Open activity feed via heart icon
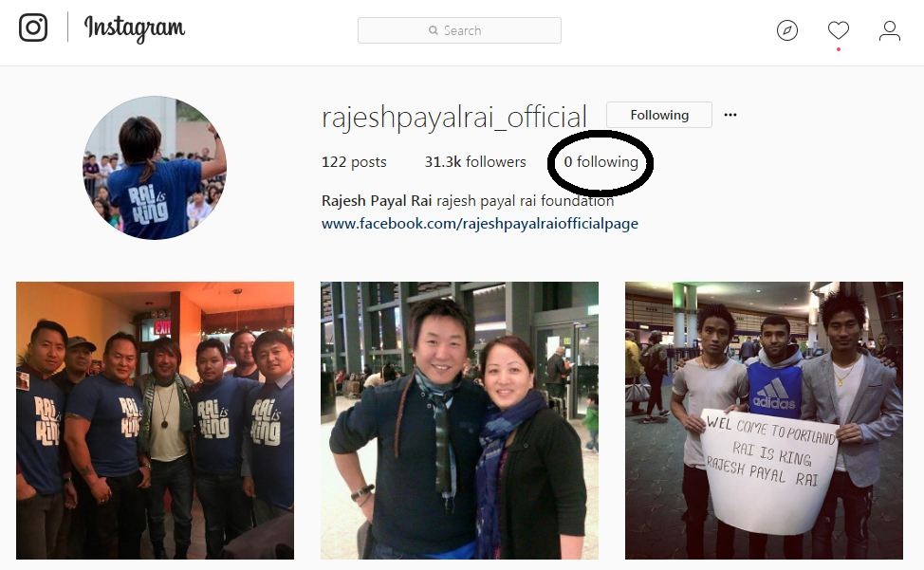 point(838,30)
